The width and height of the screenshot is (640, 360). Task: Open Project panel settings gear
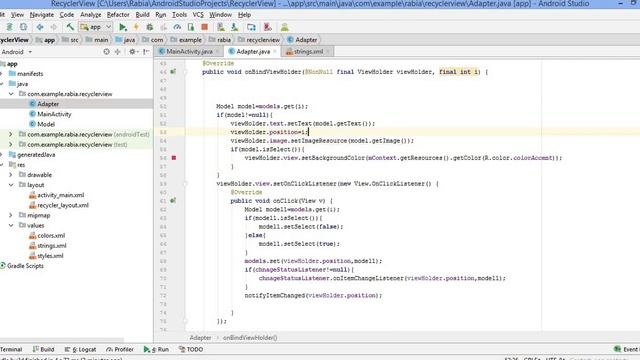tap(132, 52)
